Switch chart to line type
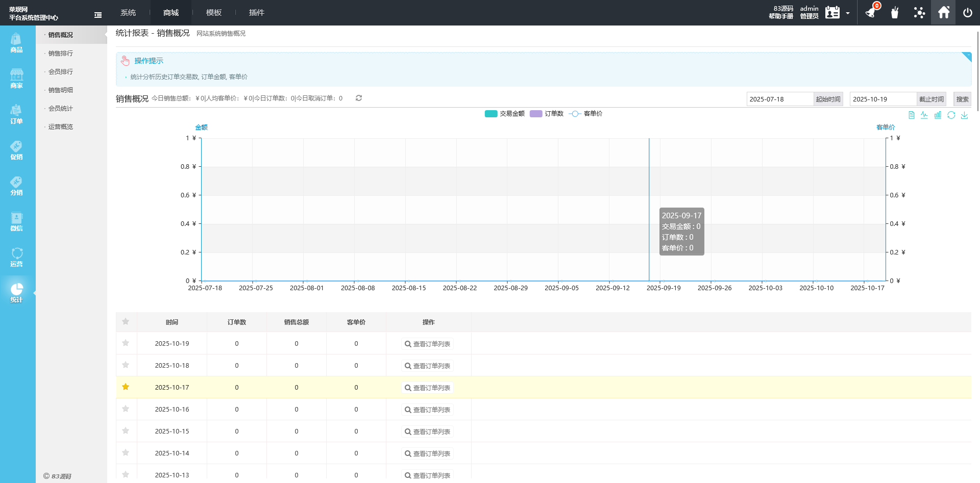Screen dimensions: 980x483 pos(924,115)
